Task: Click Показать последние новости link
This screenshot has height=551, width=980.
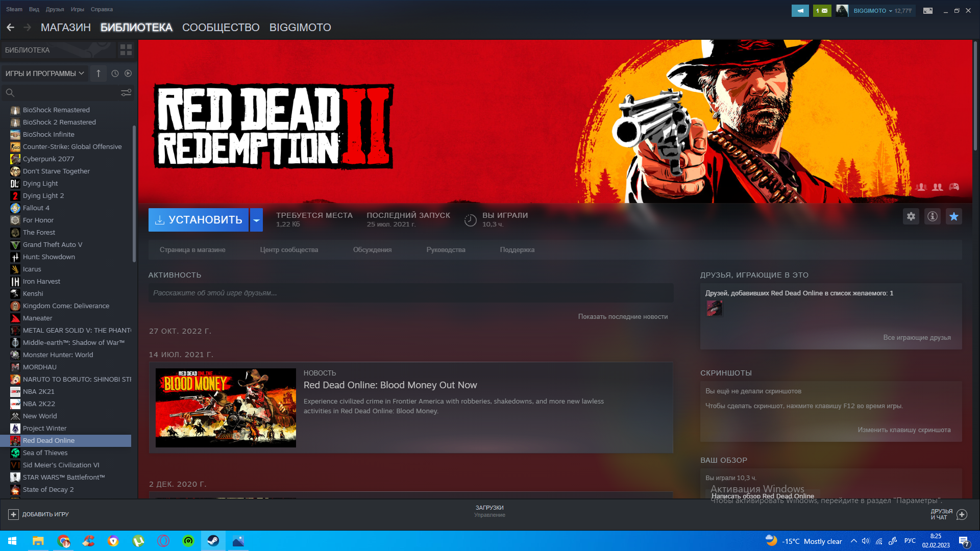Action: [623, 317]
